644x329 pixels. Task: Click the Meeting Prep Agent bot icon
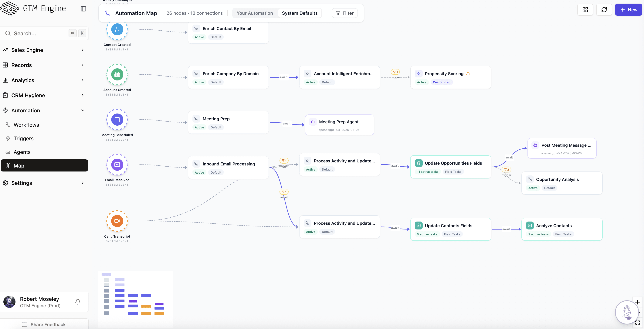click(313, 122)
